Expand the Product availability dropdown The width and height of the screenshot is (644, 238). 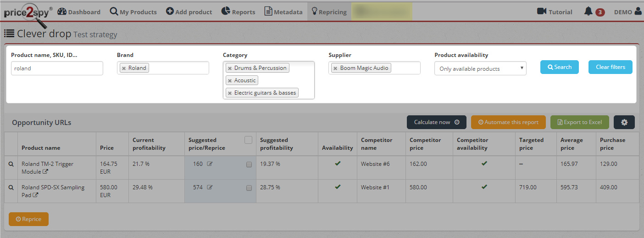[480, 68]
